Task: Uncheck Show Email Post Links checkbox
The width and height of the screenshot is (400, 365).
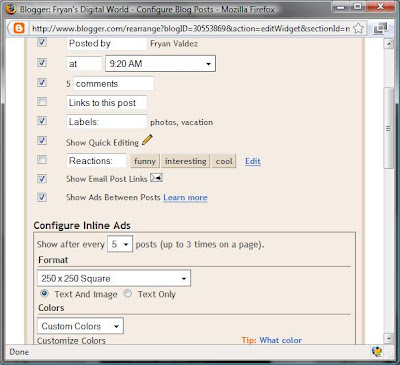Action: pos(42,179)
